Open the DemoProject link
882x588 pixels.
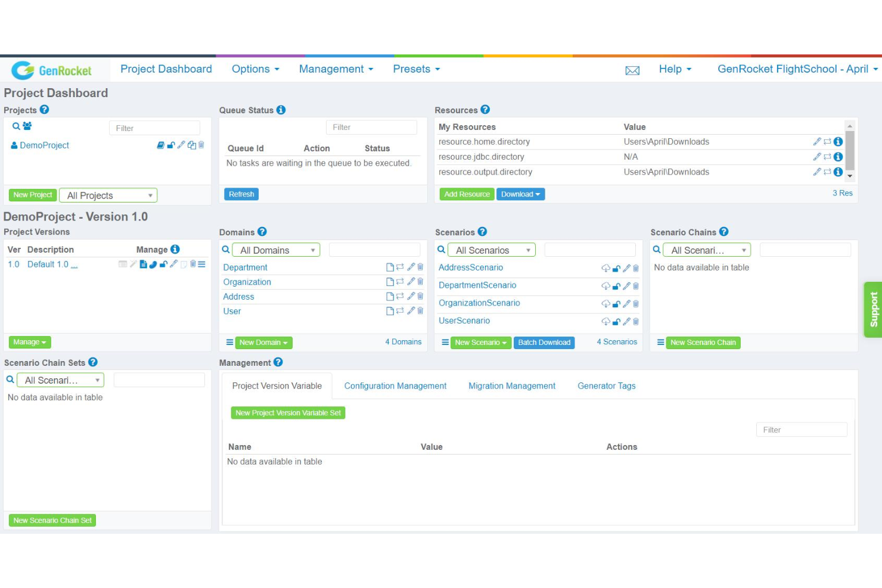click(45, 145)
